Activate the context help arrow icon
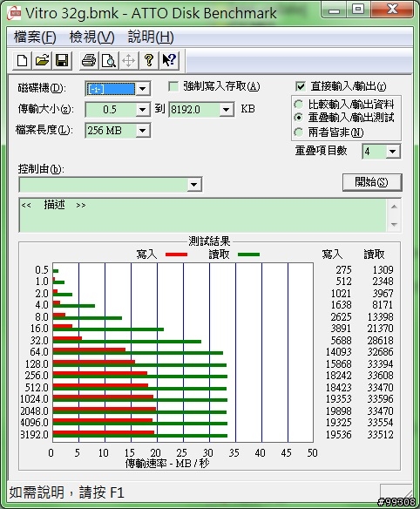 click(x=169, y=60)
